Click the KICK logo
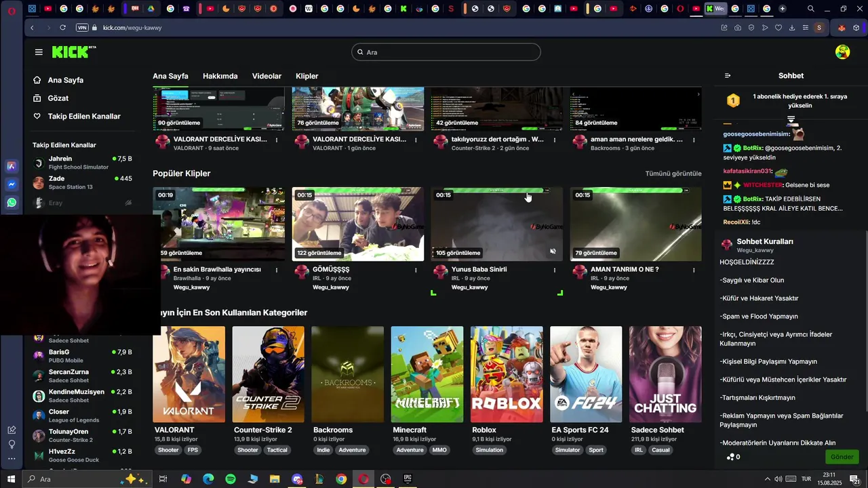 click(74, 52)
